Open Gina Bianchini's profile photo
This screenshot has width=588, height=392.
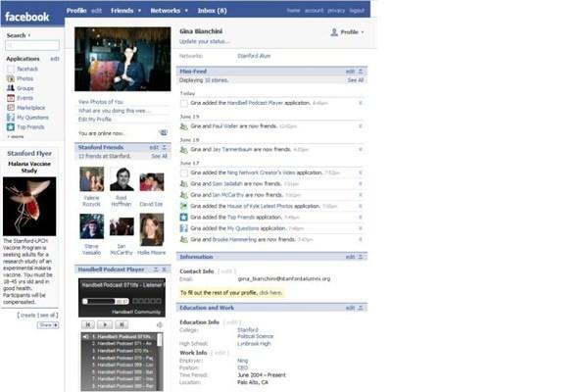coord(122,59)
